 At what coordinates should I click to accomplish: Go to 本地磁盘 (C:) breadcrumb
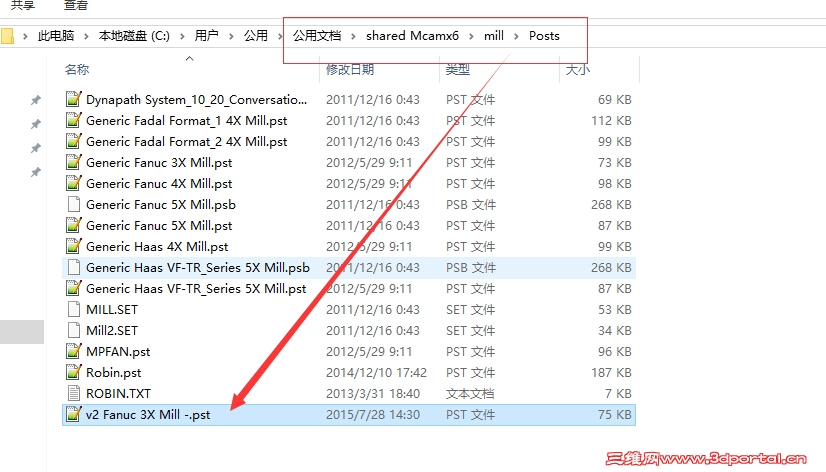tap(134, 36)
